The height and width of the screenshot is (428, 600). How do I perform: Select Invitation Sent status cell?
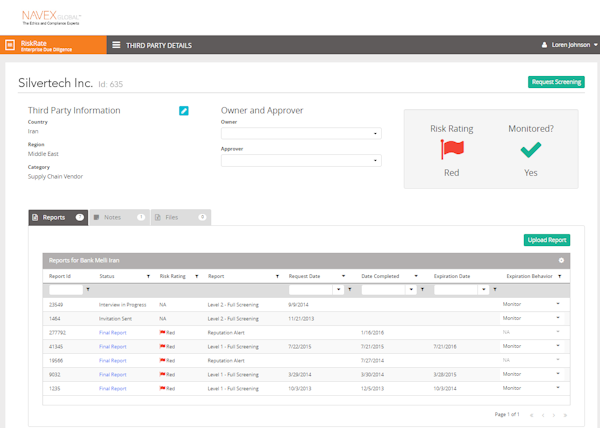tap(115, 319)
